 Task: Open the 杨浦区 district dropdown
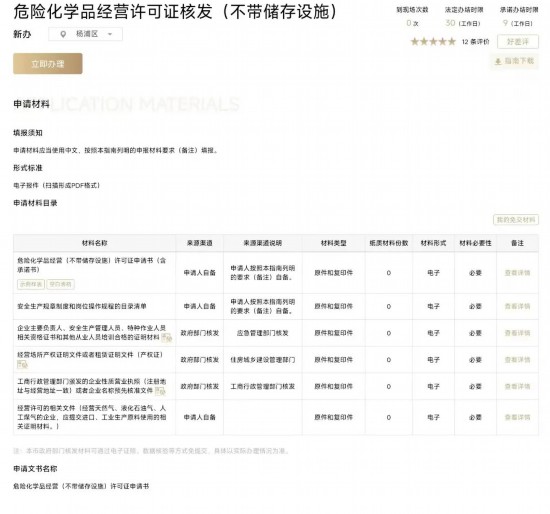(x=86, y=34)
